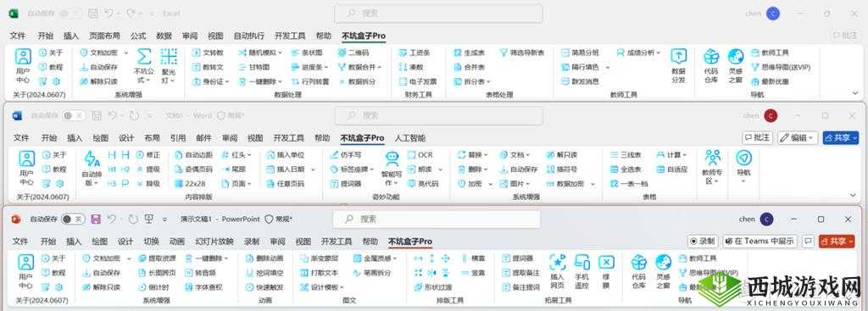Click 教程 in the Word ribbon
The width and height of the screenshot is (868, 311).
55,169
